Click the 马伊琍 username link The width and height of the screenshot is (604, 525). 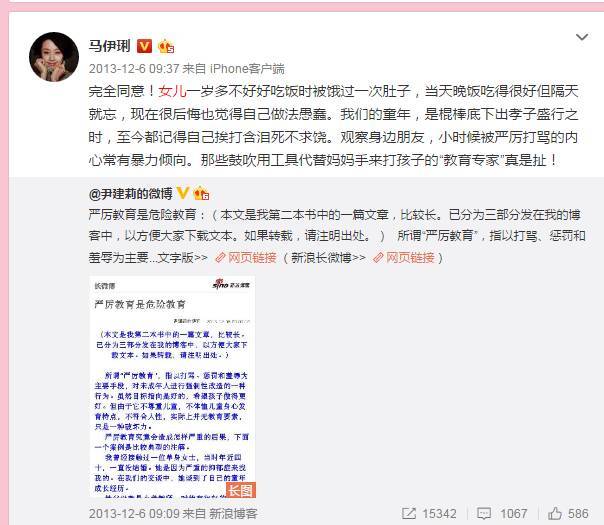click(x=110, y=46)
